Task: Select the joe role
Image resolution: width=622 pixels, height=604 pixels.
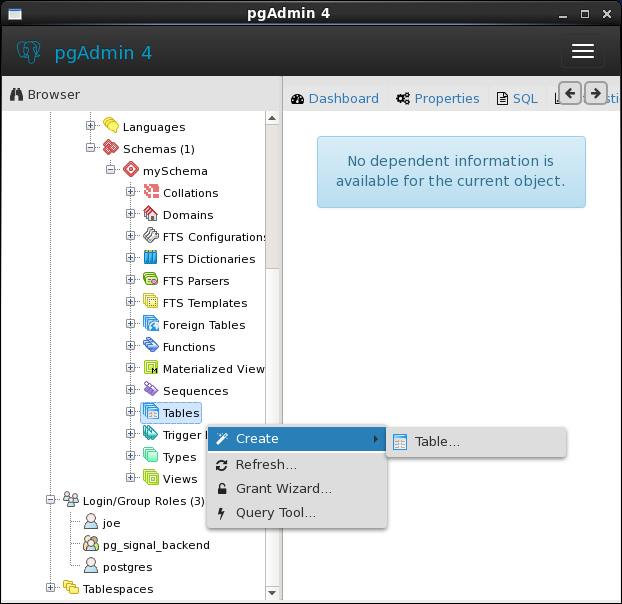Action: coord(111,523)
